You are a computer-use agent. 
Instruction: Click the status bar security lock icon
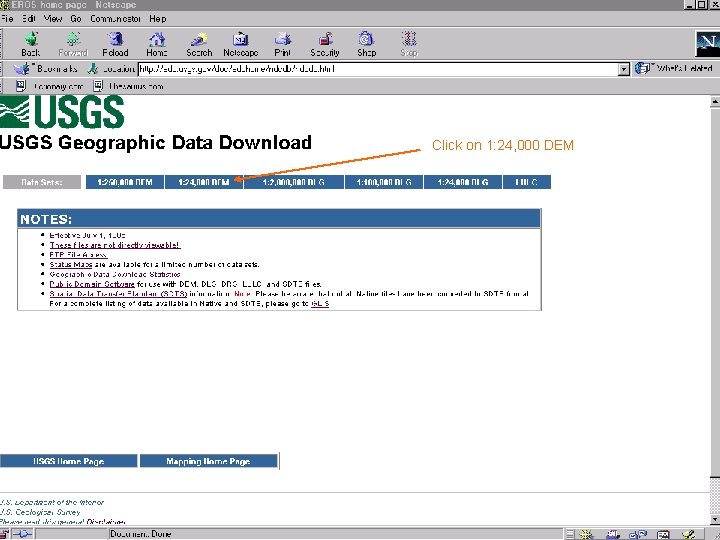(3, 534)
